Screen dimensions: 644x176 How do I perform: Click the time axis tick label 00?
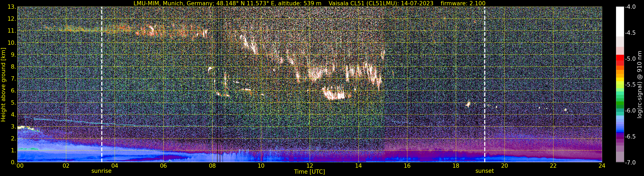pyautogui.click(x=20, y=166)
